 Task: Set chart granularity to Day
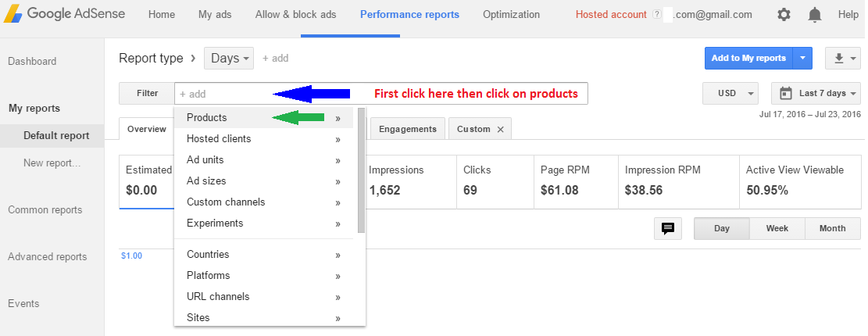(722, 228)
